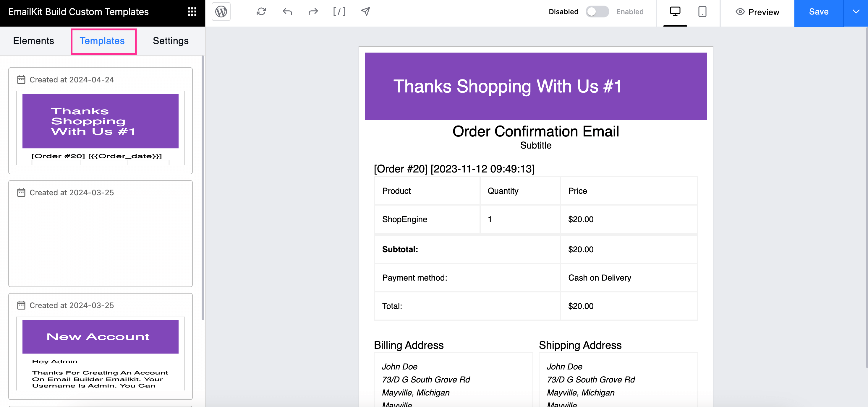Expand the Save button dropdown arrow
The height and width of the screenshot is (407, 868).
pyautogui.click(x=855, y=11)
